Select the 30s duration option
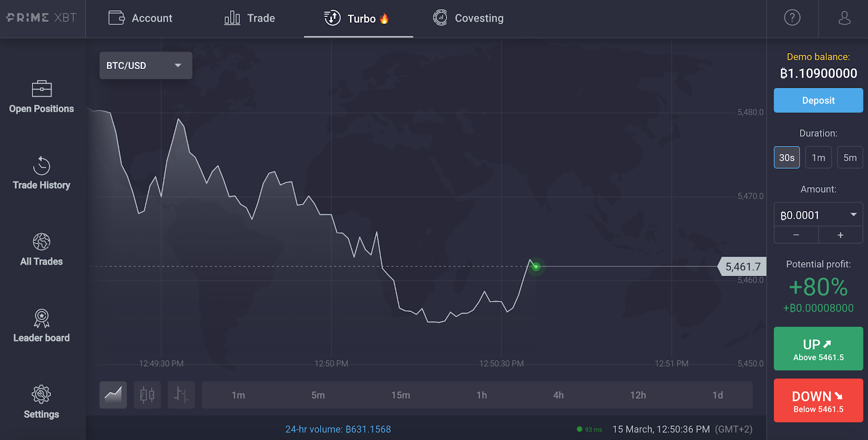This screenshot has width=868, height=440. [787, 158]
